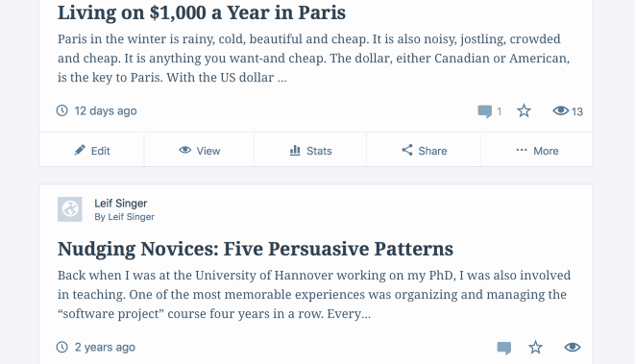Star the Nudging Novices post
Image resolution: width=635 pixels, height=364 pixels.
(535, 347)
